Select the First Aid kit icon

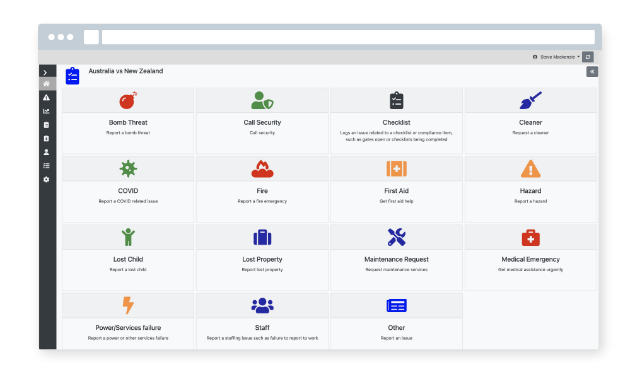(396, 169)
